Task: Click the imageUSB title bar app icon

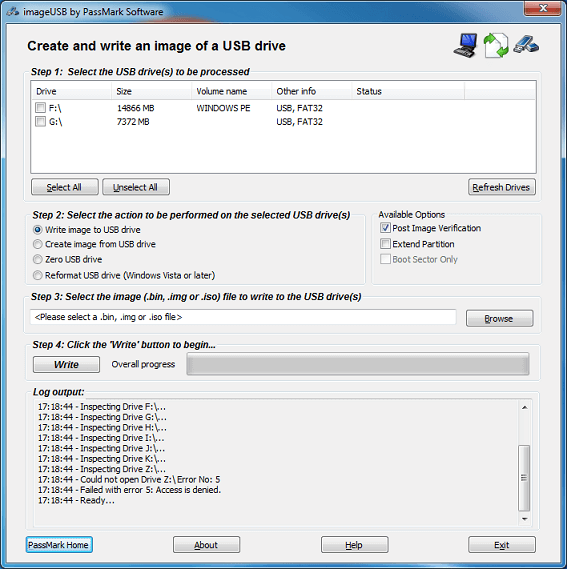Action: (13, 12)
